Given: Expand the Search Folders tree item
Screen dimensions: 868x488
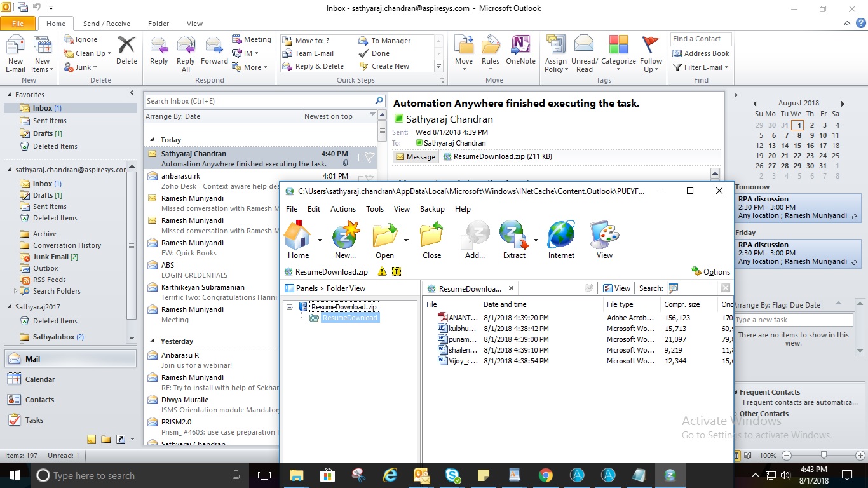Looking at the screenshot, I should click(x=16, y=291).
